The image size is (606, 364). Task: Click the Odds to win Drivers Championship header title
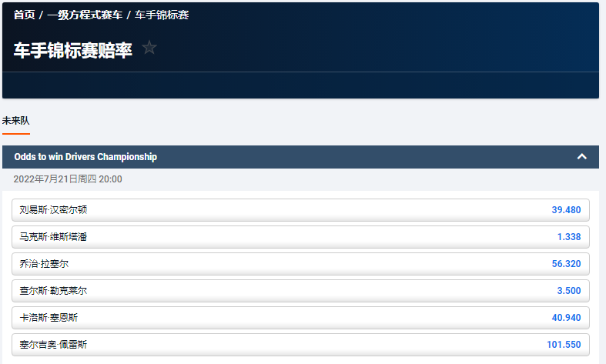click(85, 157)
